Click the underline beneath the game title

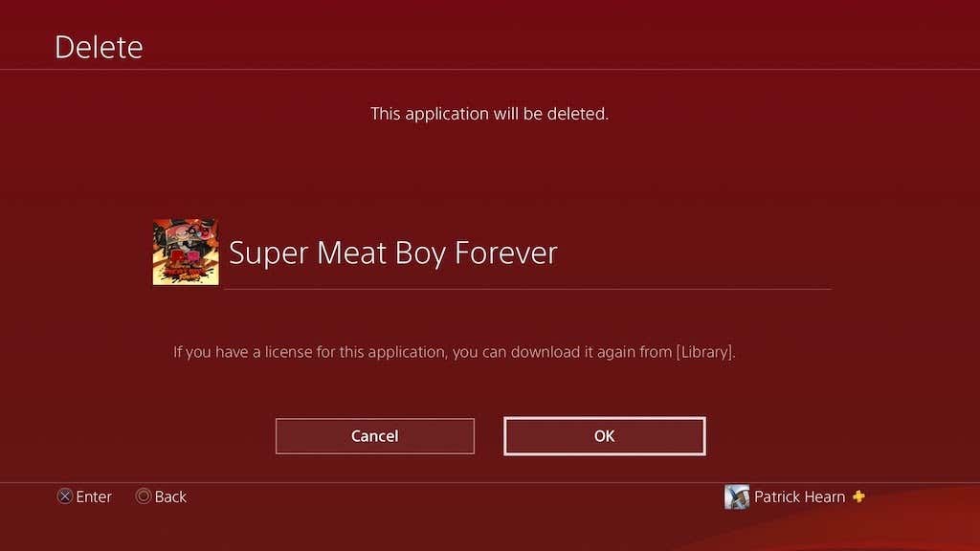point(527,289)
